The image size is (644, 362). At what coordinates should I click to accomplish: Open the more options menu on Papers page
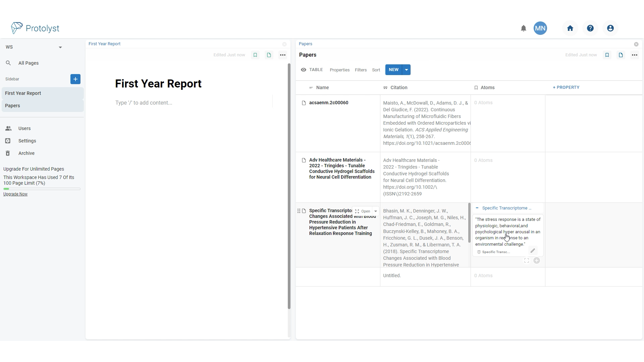(x=634, y=55)
